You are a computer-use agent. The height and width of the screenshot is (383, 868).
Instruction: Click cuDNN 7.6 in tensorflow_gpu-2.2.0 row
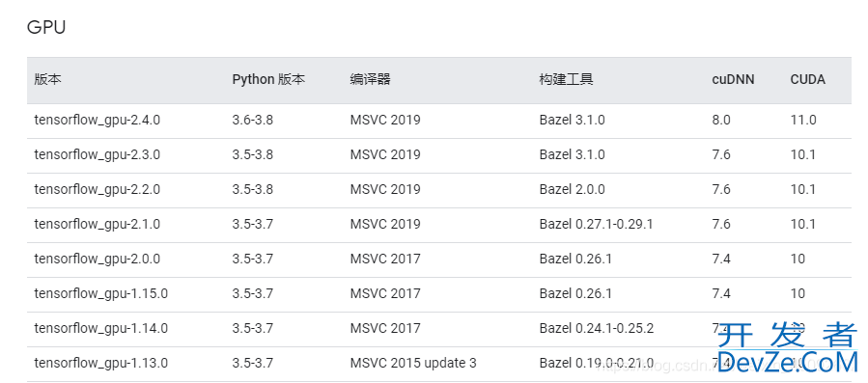(721, 190)
